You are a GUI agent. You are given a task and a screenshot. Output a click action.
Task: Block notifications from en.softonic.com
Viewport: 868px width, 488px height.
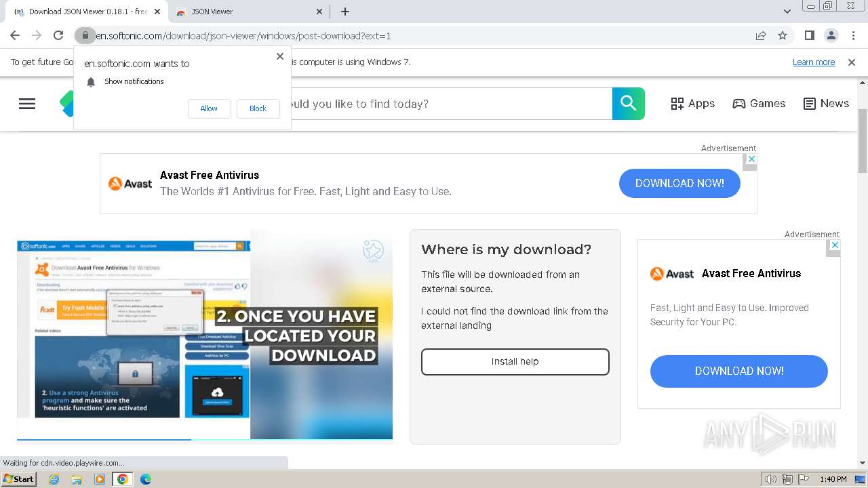coord(258,108)
